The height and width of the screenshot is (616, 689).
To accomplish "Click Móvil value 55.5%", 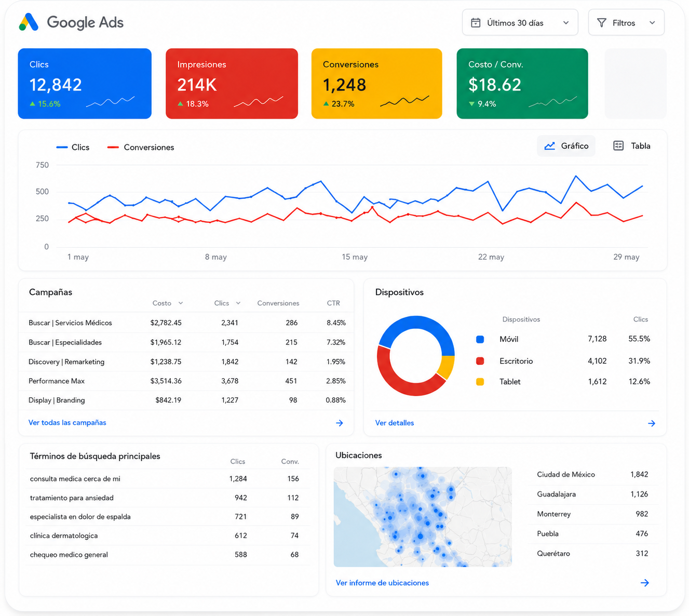I will click(x=639, y=339).
